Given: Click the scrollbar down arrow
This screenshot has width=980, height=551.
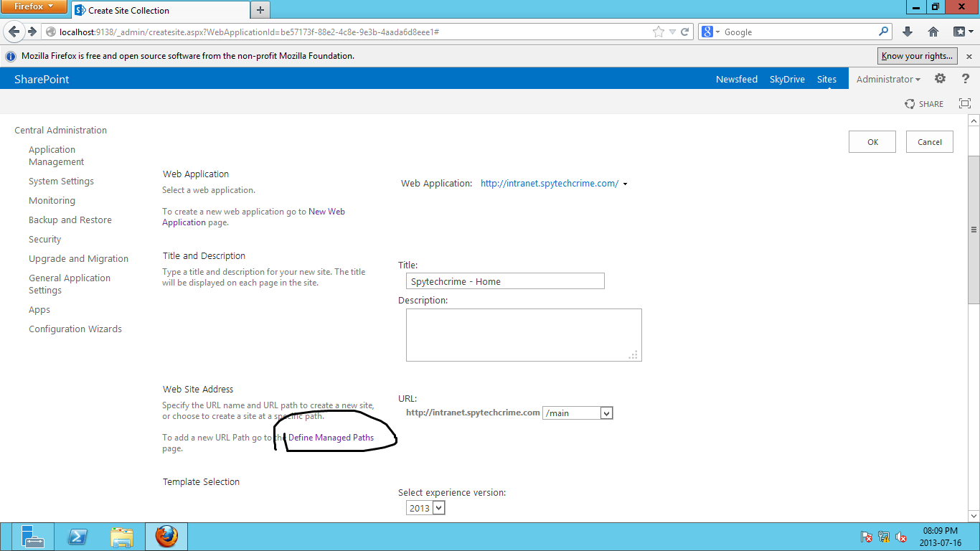Looking at the screenshot, I should [974, 516].
